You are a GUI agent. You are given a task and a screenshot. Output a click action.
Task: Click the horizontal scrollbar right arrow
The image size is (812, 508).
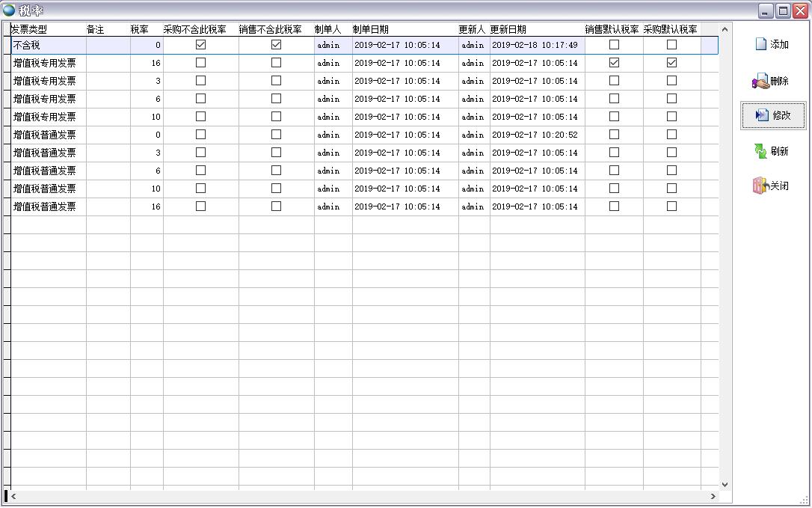click(x=713, y=496)
